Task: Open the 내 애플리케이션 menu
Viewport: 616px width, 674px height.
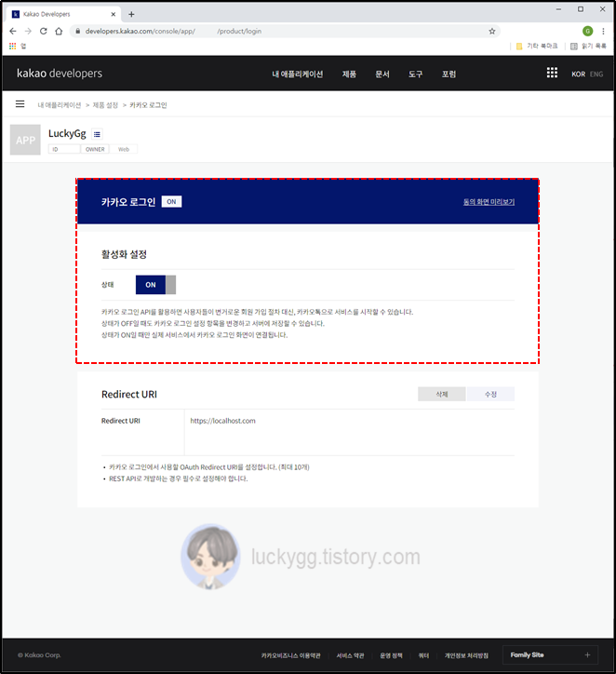Action: tap(297, 74)
